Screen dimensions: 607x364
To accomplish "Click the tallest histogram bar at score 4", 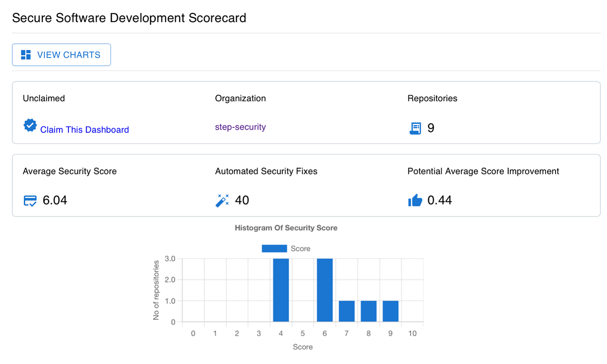I will click(281, 289).
